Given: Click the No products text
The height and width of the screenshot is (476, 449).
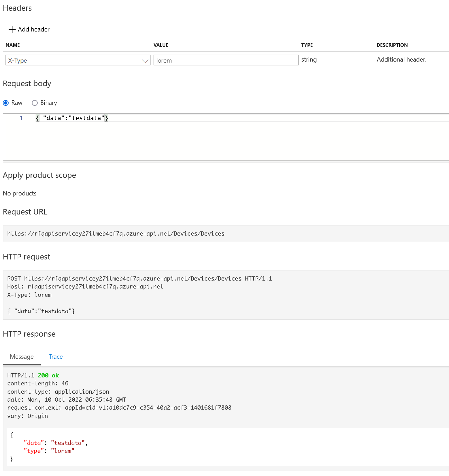Looking at the screenshot, I should coord(19,193).
